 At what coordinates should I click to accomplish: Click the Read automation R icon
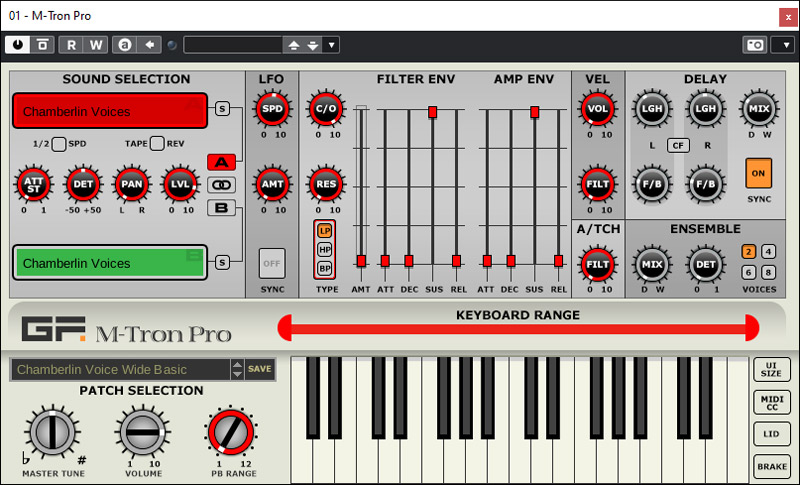72,44
